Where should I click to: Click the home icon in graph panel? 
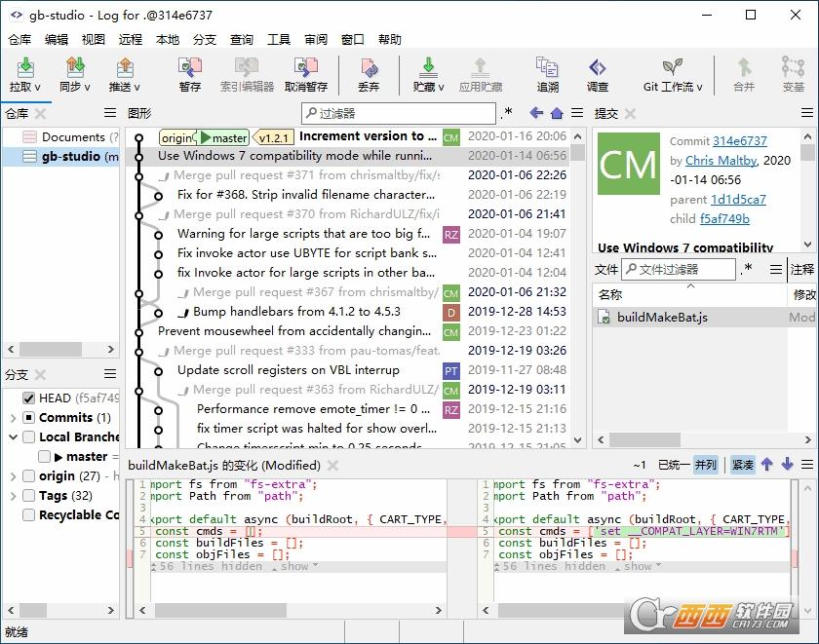[557, 113]
